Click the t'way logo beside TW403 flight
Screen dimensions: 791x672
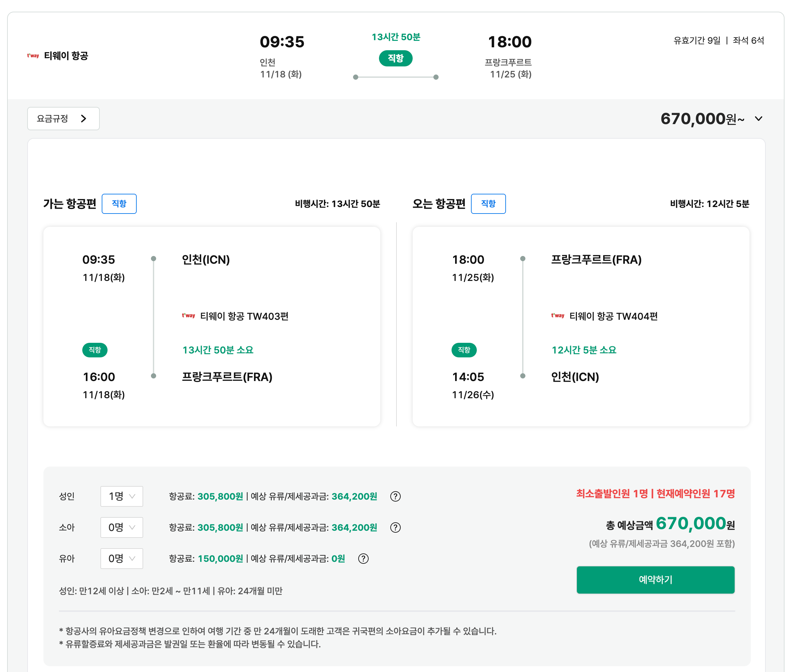(188, 316)
